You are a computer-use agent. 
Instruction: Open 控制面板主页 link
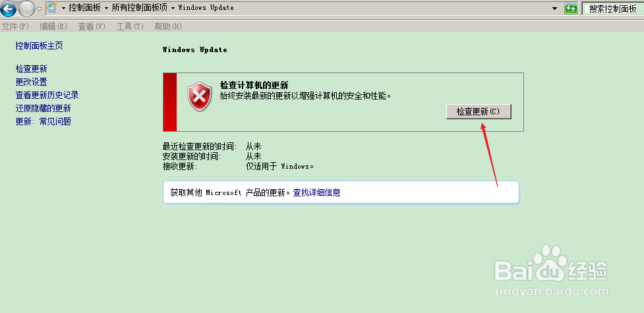(40, 45)
